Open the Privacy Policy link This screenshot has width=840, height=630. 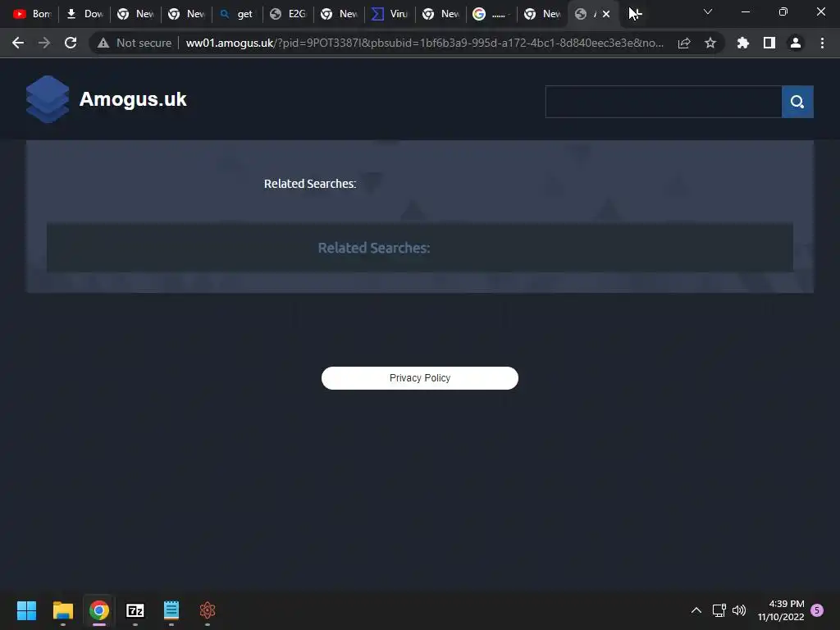(x=420, y=378)
